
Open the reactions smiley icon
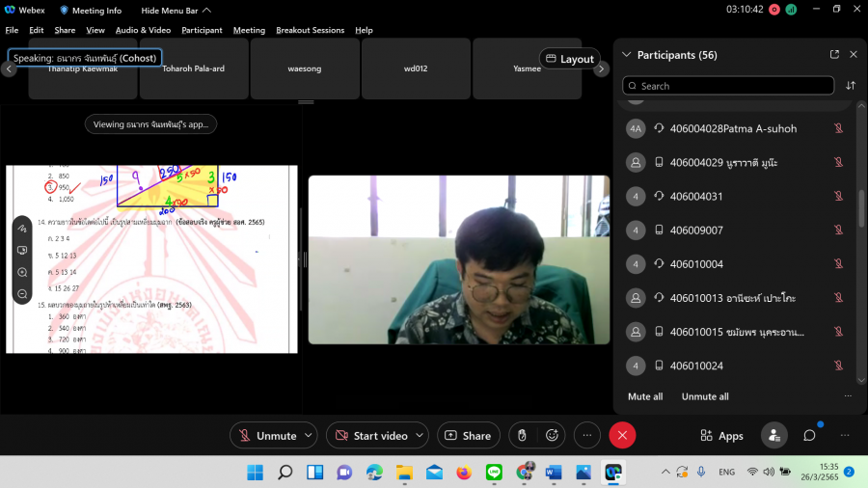pyautogui.click(x=552, y=436)
